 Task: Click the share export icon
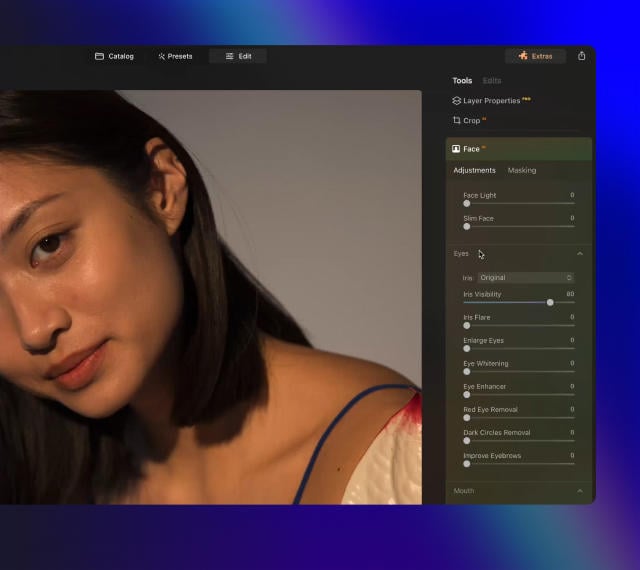582,56
